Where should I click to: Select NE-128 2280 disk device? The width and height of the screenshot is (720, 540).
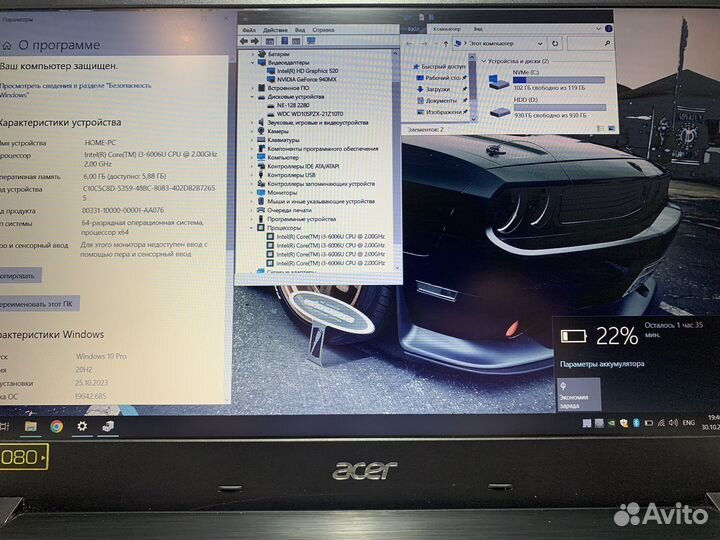click(293, 106)
